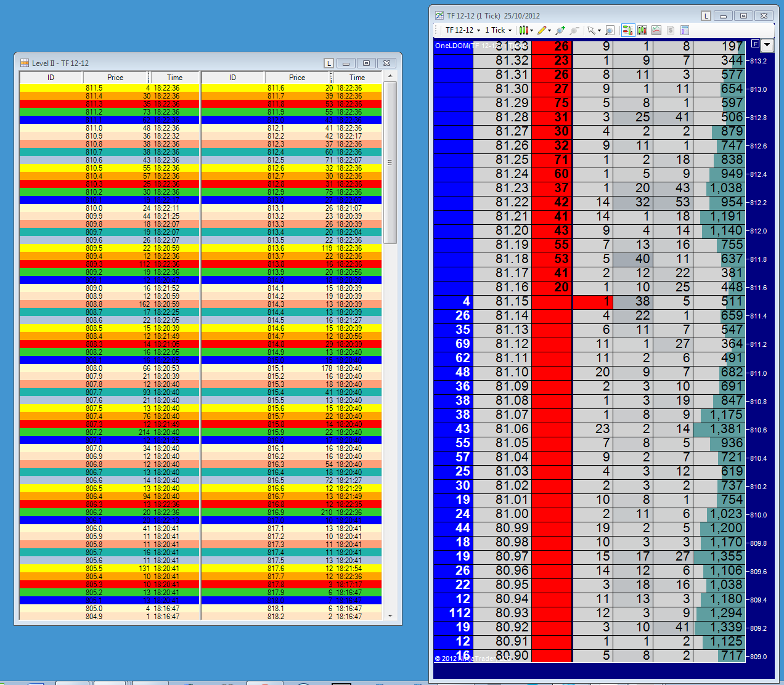The image size is (784, 685).
Task: Click the L link button in Level II window
Action: 329,63
